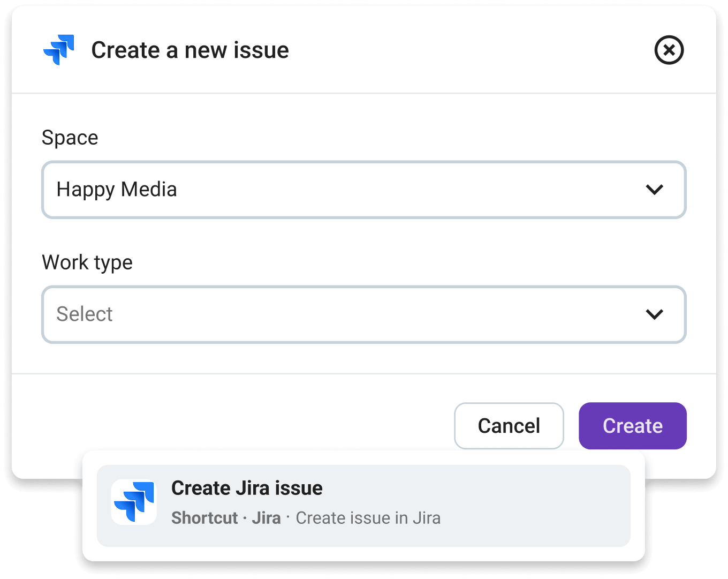Image resolution: width=728 pixels, height=579 pixels.
Task: Select the Create Jira issue shortcut
Action: [x=363, y=506]
